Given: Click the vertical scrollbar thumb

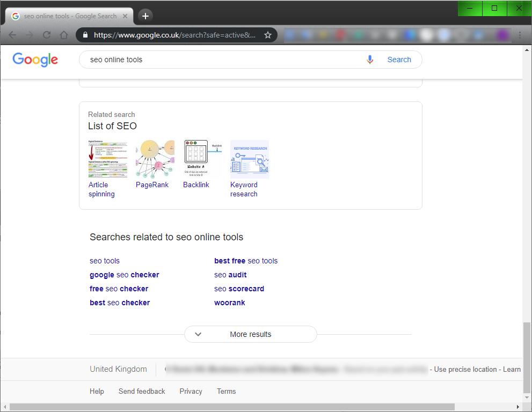Looking at the screenshot, I should click(526, 357).
